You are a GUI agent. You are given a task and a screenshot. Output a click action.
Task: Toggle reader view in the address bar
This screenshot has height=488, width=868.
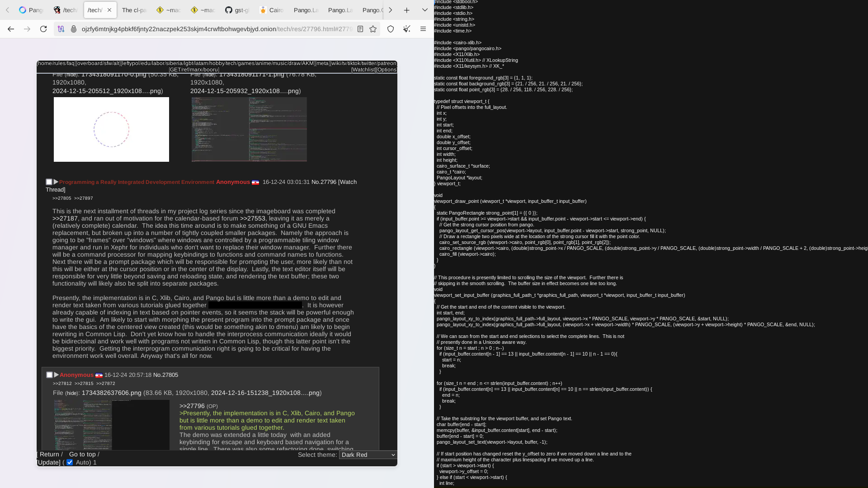(360, 29)
